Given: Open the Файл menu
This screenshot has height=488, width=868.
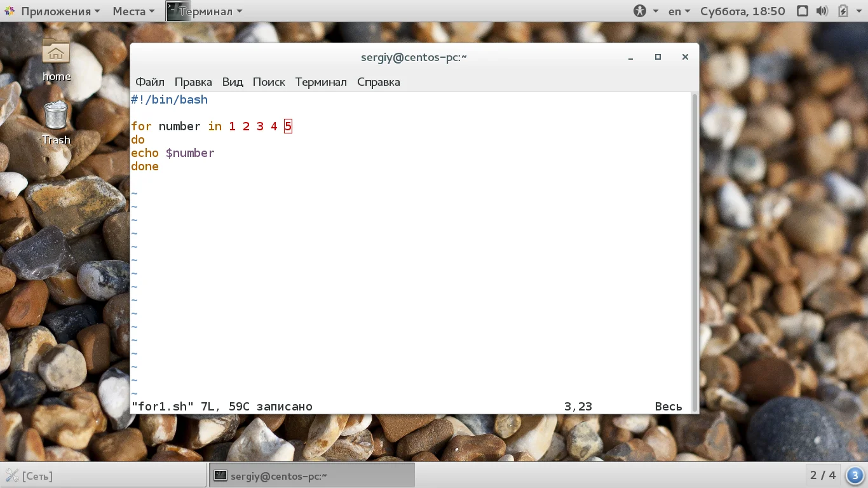Looking at the screenshot, I should tap(150, 82).
